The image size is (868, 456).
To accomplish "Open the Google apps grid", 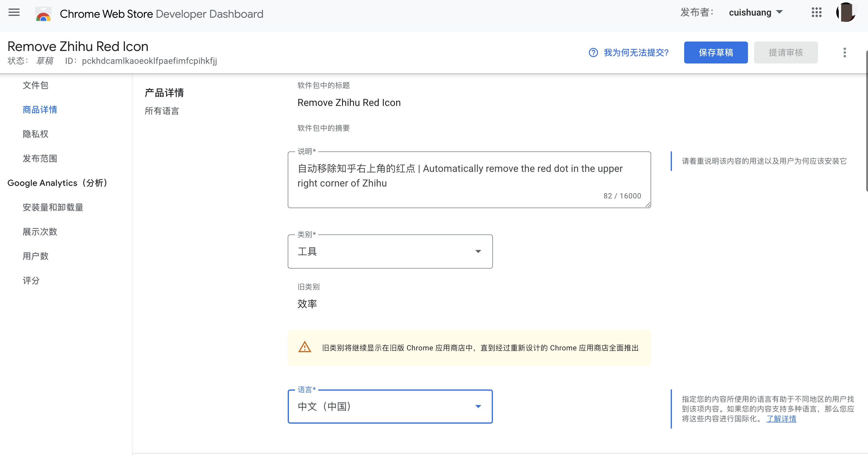I will (x=816, y=13).
